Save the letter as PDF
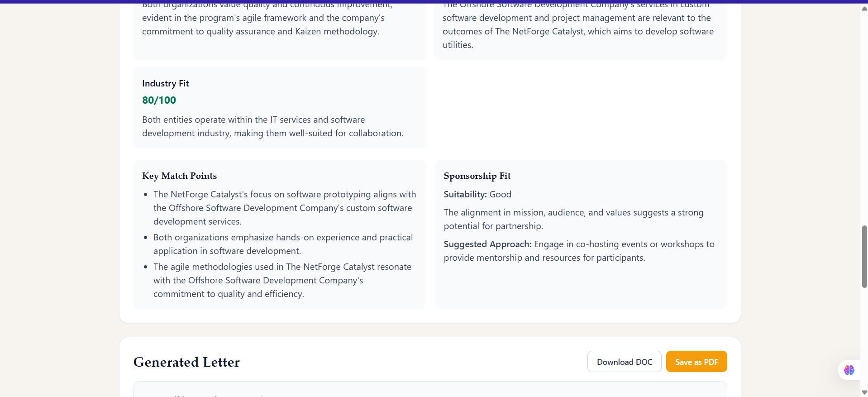Viewport: 868px width, 397px height. click(x=696, y=362)
